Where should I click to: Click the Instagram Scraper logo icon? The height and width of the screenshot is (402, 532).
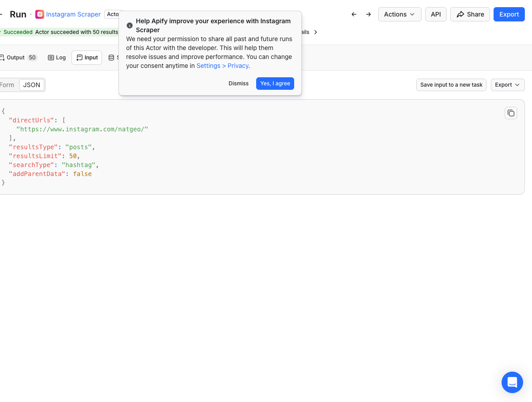click(x=40, y=14)
